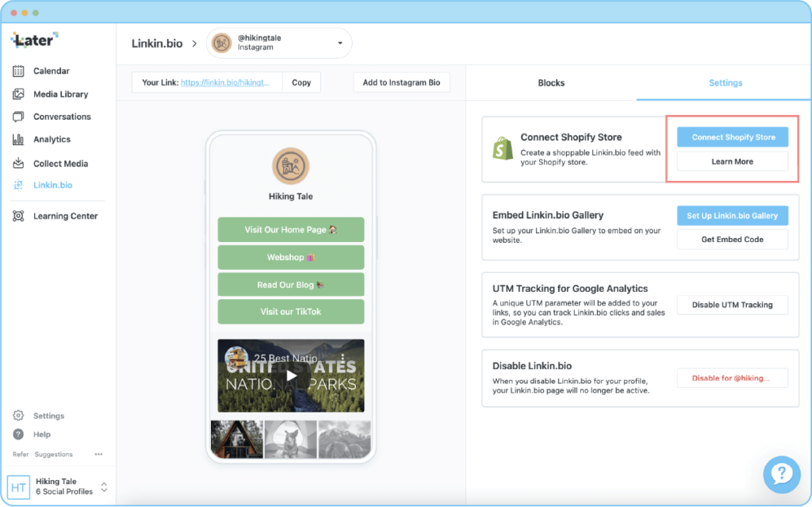Click the Get Embed Code button
Screen dimensions: 812x507
pos(733,240)
